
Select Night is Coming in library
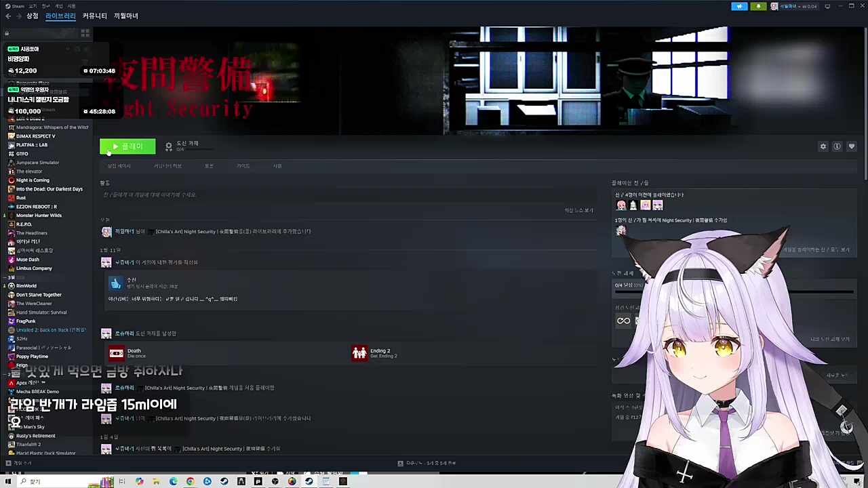pos(33,180)
